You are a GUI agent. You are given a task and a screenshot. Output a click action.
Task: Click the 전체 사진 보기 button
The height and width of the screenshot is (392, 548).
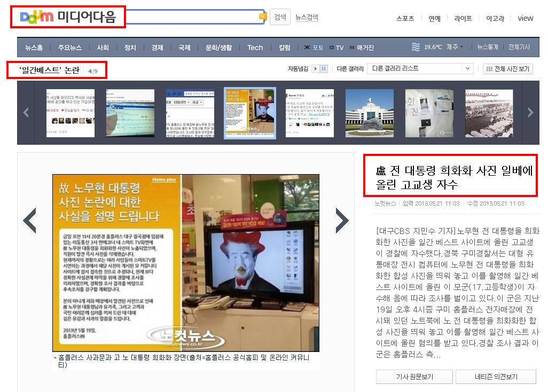[x=508, y=69]
